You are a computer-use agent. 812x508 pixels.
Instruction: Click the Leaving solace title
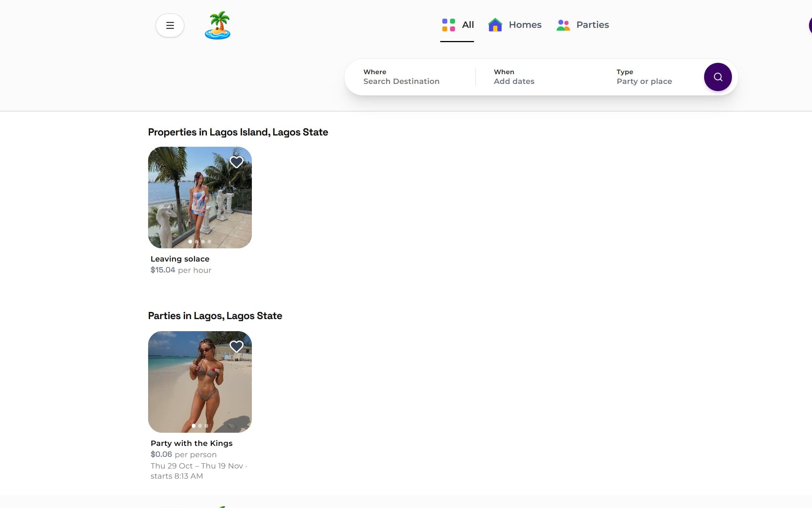coord(180,259)
